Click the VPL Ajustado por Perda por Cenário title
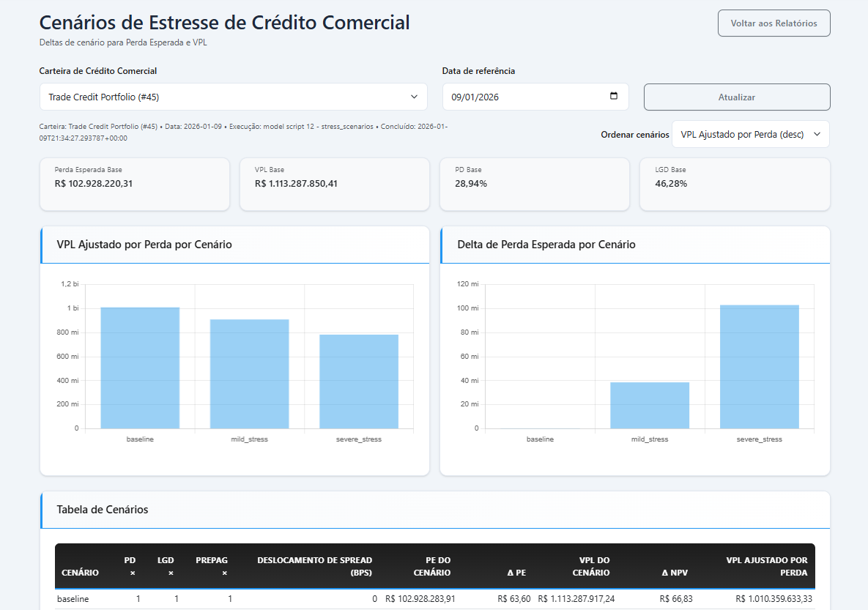 pyautogui.click(x=144, y=245)
